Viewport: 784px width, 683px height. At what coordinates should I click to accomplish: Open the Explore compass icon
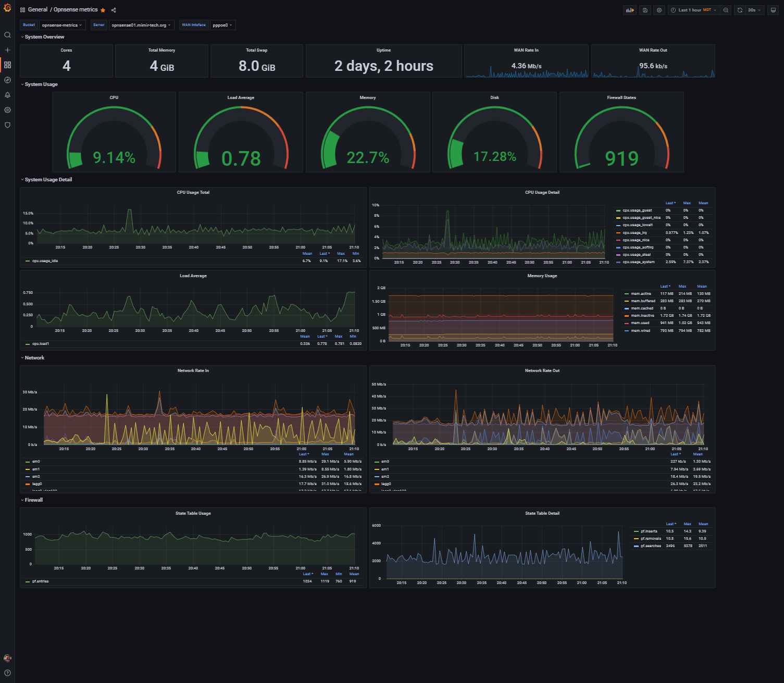click(x=7, y=80)
